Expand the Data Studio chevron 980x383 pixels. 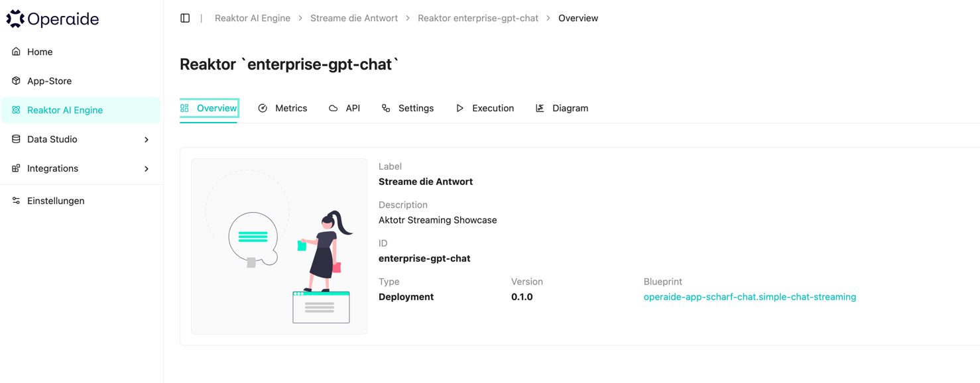click(x=147, y=140)
